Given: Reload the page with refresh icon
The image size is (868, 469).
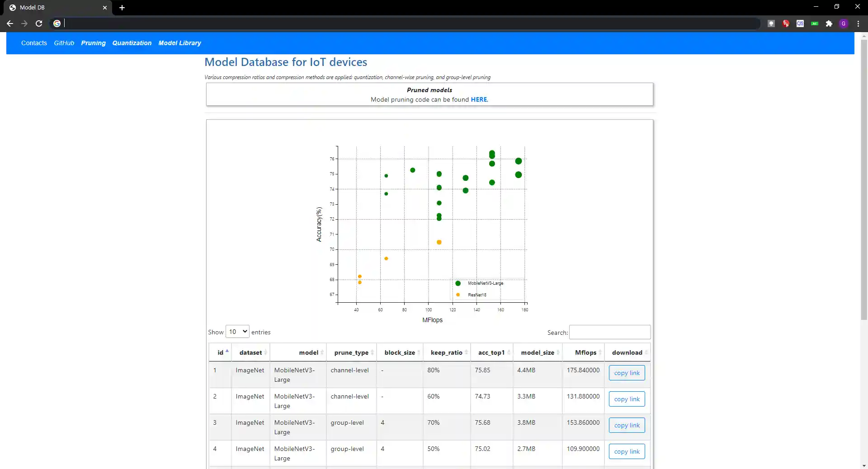Looking at the screenshot, I should point(39,23).
